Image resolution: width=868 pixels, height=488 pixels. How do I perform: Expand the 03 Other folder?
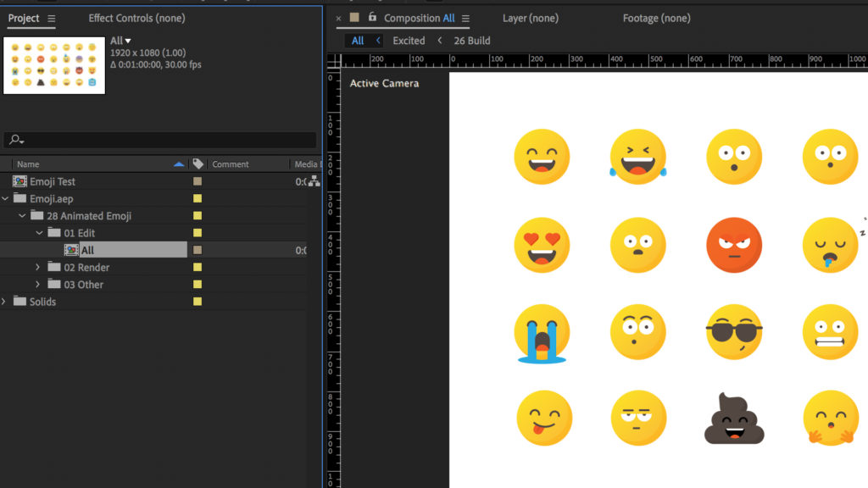tap(37, 285)
